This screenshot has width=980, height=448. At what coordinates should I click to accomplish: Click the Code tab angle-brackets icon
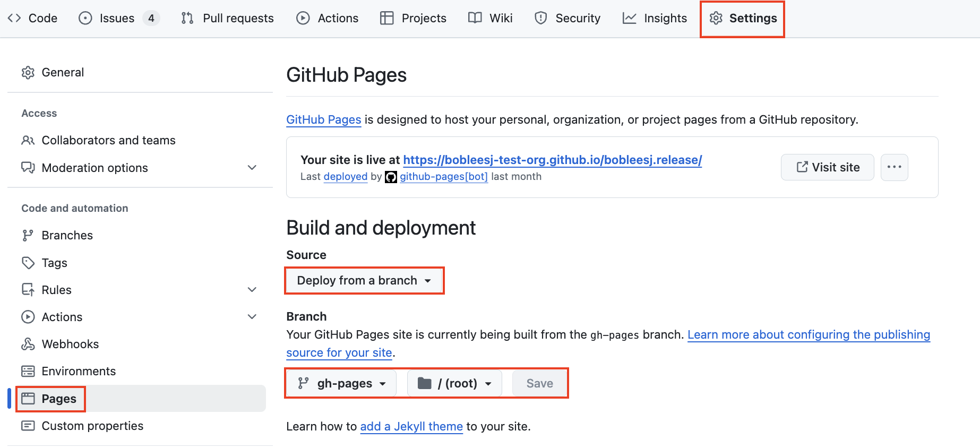pyautogui.click(x=14, y=18)
